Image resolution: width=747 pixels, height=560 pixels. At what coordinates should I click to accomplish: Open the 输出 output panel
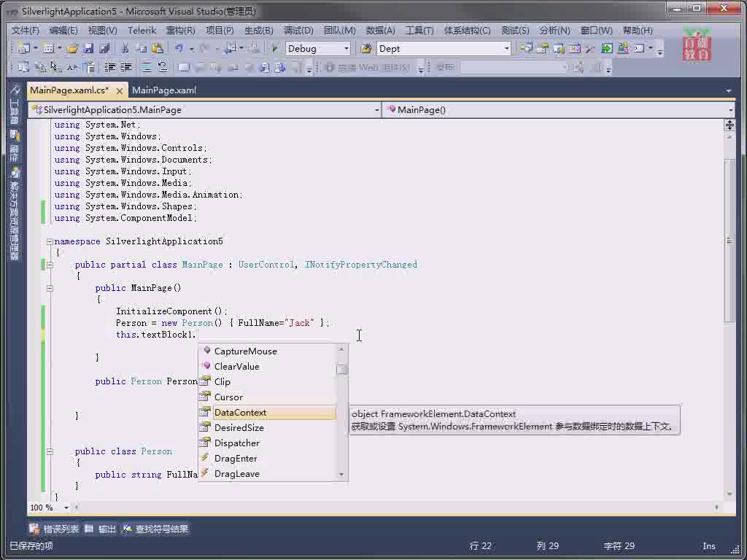tap(101, 529)
